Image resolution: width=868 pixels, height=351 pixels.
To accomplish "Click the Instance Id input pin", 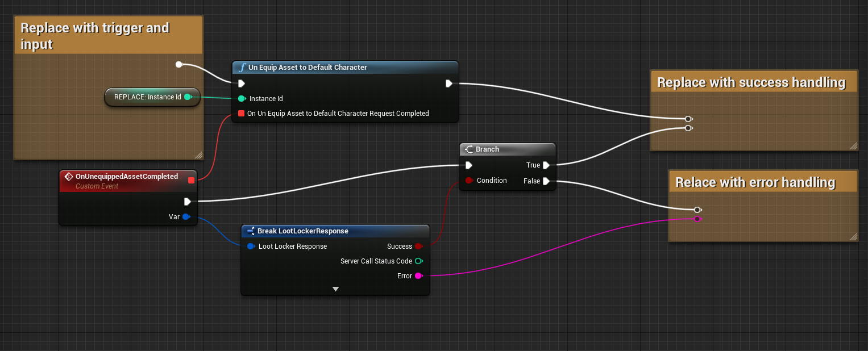I will click(x=242, y=99).
